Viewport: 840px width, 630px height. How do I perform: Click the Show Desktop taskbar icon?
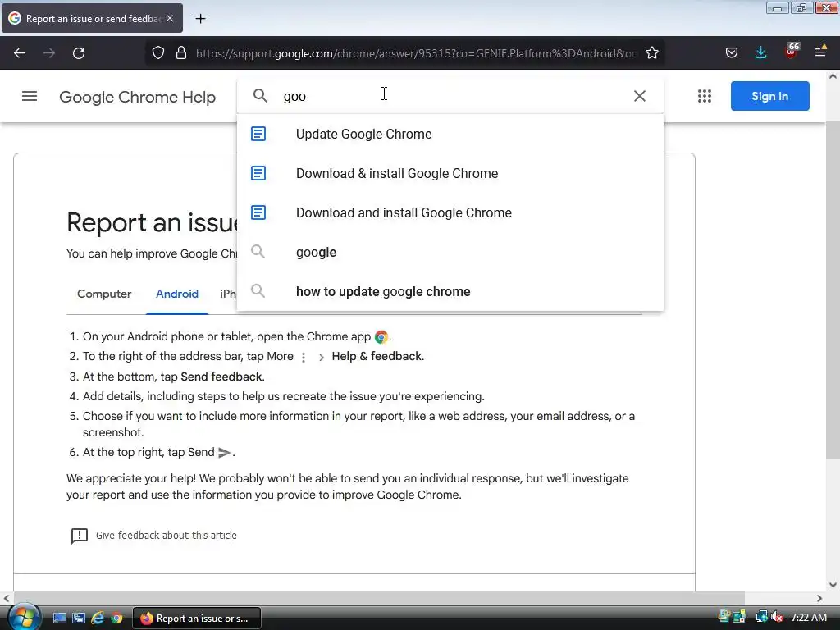coord(59,619)
